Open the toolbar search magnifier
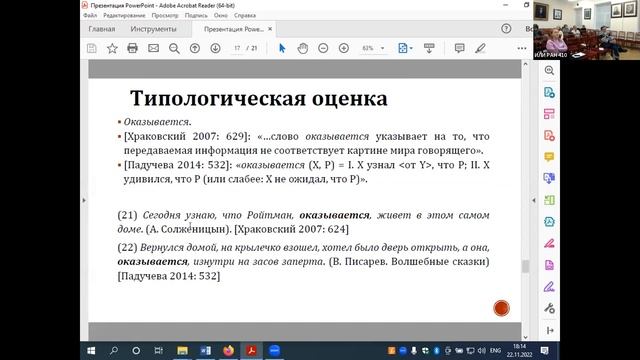The width and height of the screenshot is (640, 360). coord(174,48)
